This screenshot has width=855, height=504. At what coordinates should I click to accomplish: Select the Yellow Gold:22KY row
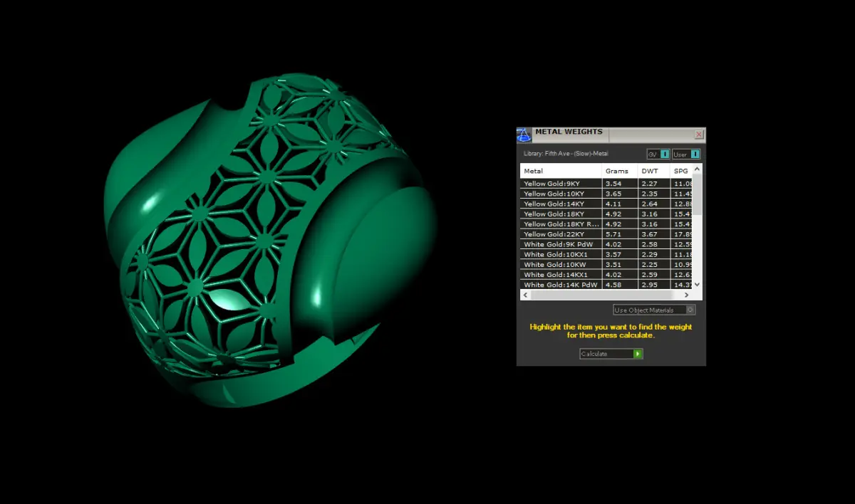click(x=606, y=234)
